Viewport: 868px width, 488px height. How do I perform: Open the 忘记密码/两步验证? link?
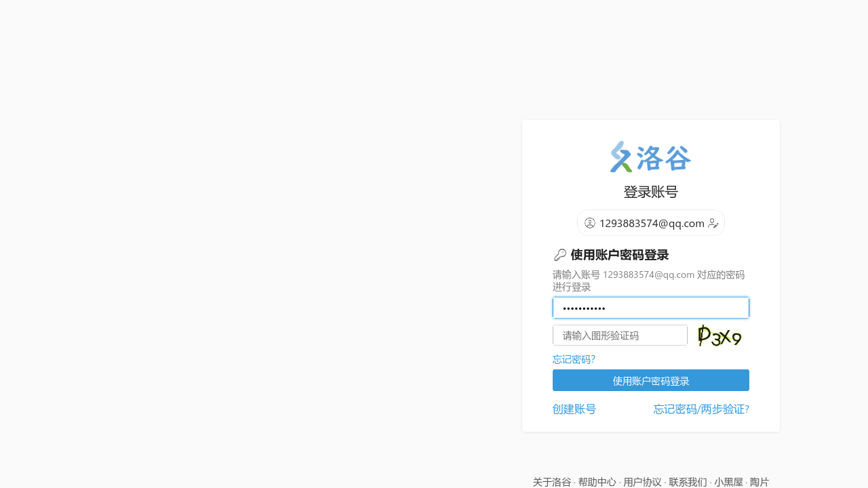point(701,409)
